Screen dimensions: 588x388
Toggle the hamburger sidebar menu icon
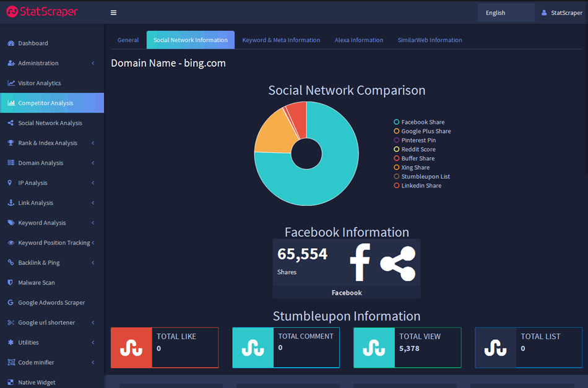tap(114, 13)
